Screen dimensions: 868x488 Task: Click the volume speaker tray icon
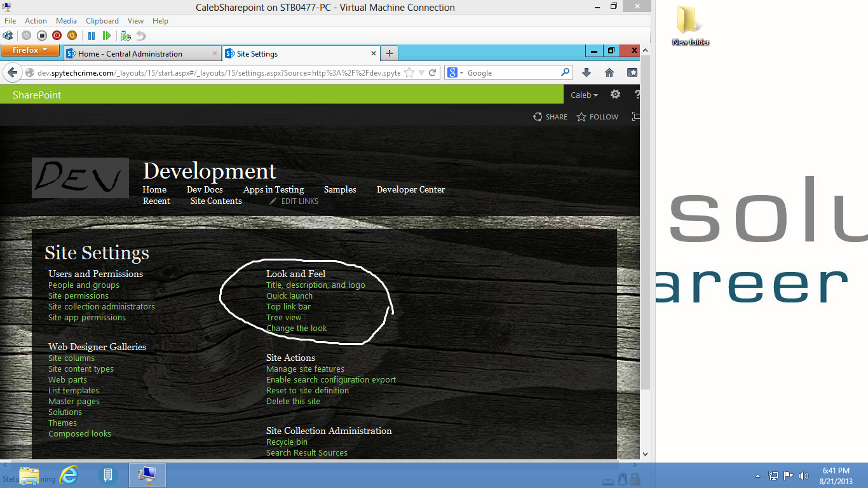pyautogui.click(x=804, y=475)
